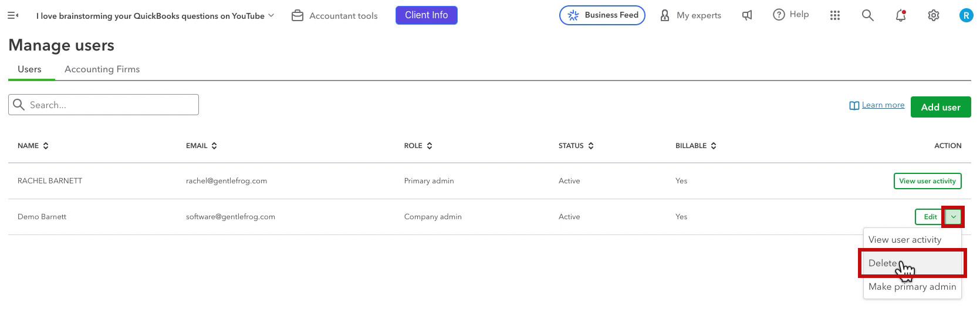Viewport: 980px width, 315px height.
Task: Open the notifications bell icon
Action: 901,15
